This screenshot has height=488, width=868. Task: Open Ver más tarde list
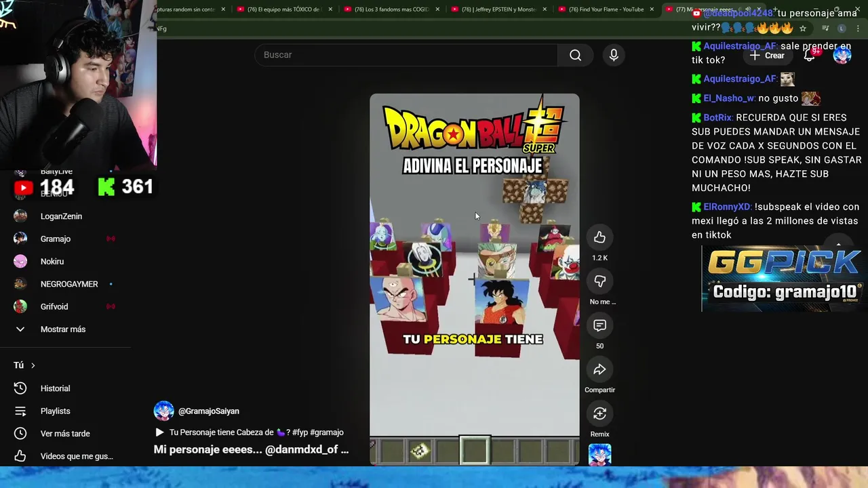65,433
